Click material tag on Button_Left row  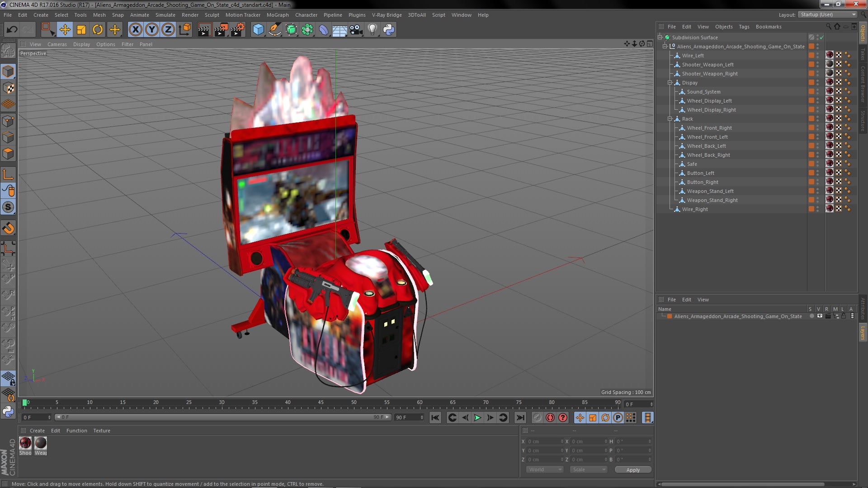point(830,172)
